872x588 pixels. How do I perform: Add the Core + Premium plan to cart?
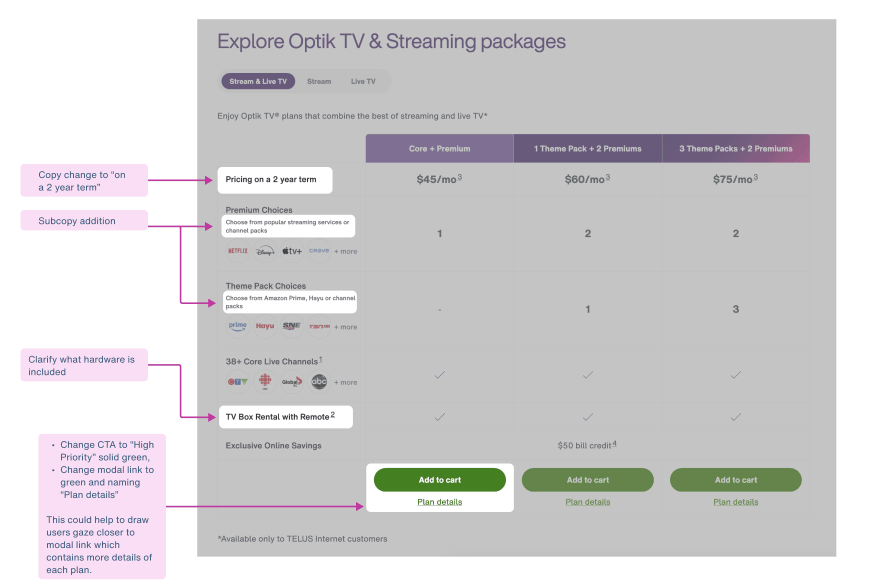tap(440, 480)
